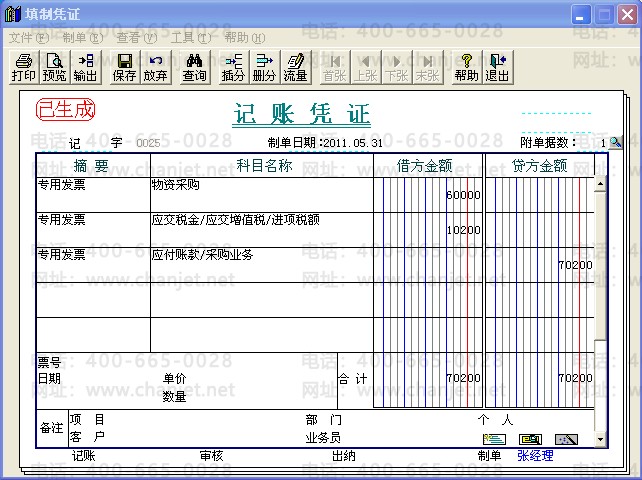Select the 物资采购 account name cell
The image size is (642, 480).
[260, 194]
